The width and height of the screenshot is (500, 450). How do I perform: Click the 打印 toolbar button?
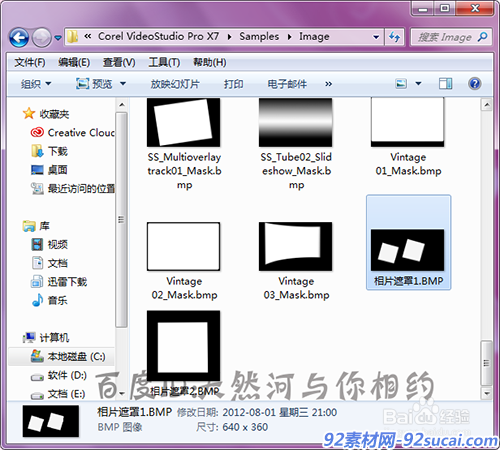point(233,84)
